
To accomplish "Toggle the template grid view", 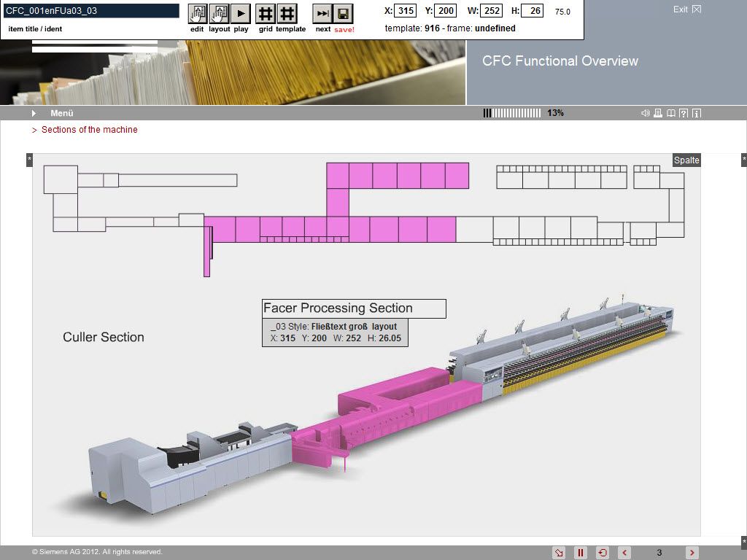I will (287, 14).
